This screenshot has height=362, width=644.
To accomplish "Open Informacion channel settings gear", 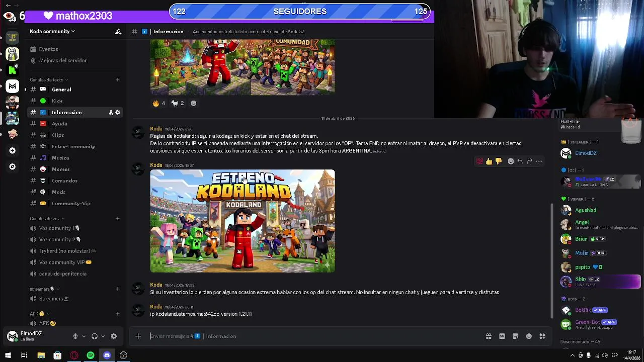I will pyautogui.click(x=118, y=113).
